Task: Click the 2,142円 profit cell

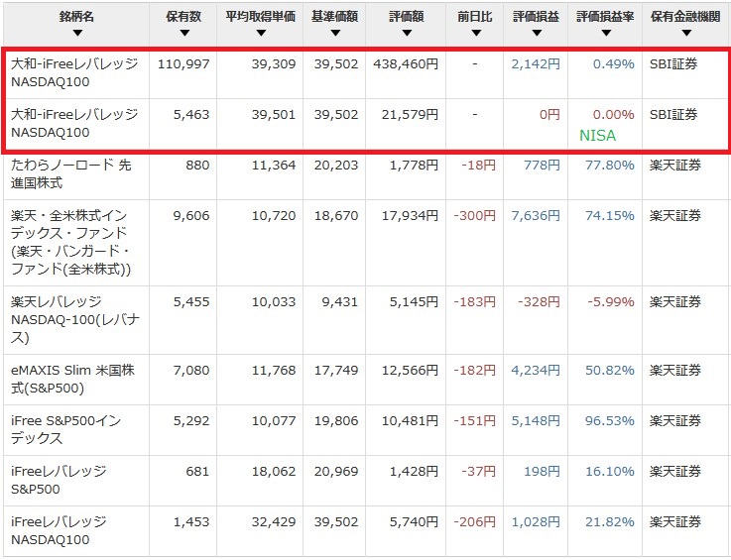Action: tap(536, 63)
